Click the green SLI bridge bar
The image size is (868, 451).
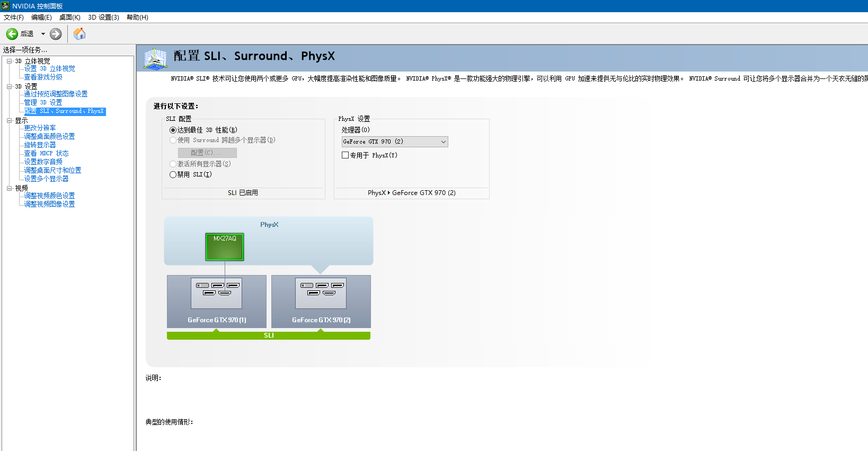pos(269,335)
